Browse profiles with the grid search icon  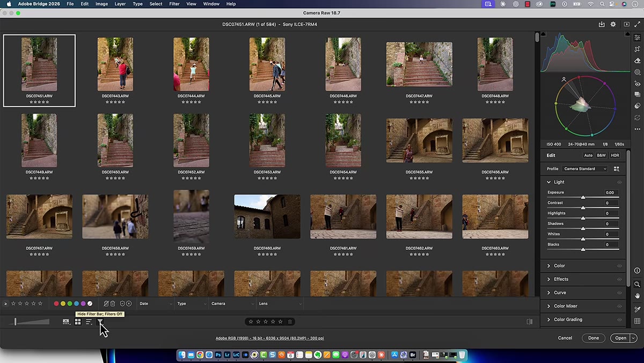[616, 169]
